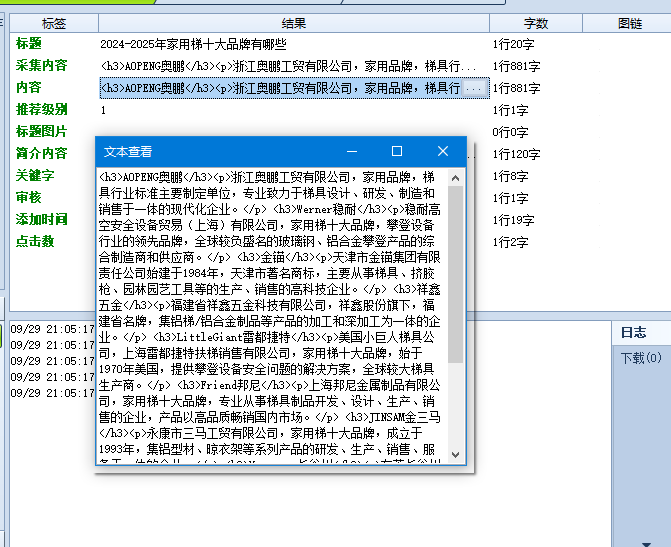This screenshot has width=671, height=547.
Task: Click the 1行120字 count cell
Action: [516, 154]
